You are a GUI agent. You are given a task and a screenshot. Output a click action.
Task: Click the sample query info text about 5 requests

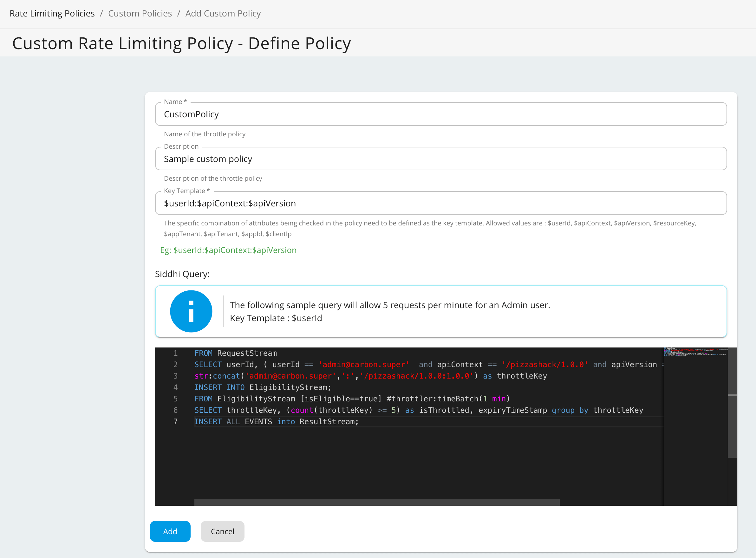[390, 305]
